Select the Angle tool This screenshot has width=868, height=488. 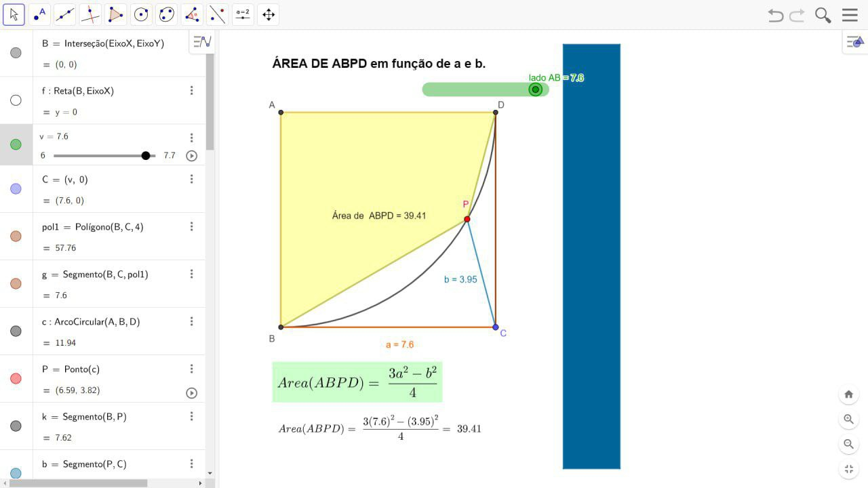[193, 14]
